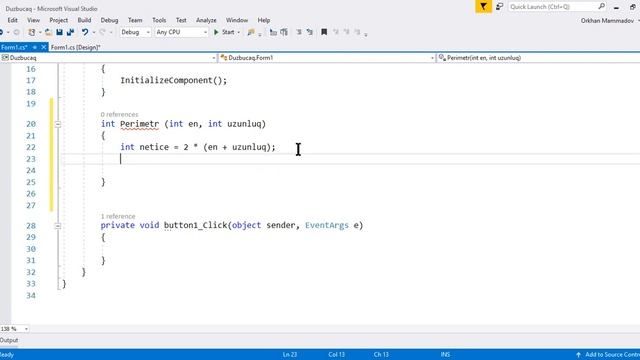
Task: Select the Form1.cs code tab
Action: point(15,47)
